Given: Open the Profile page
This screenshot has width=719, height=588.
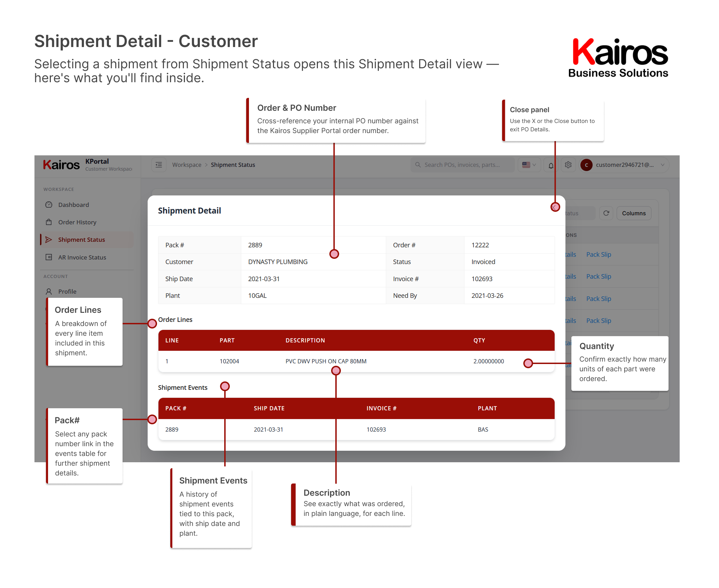Looking at the screenshot, I should (x=87, y=292).
